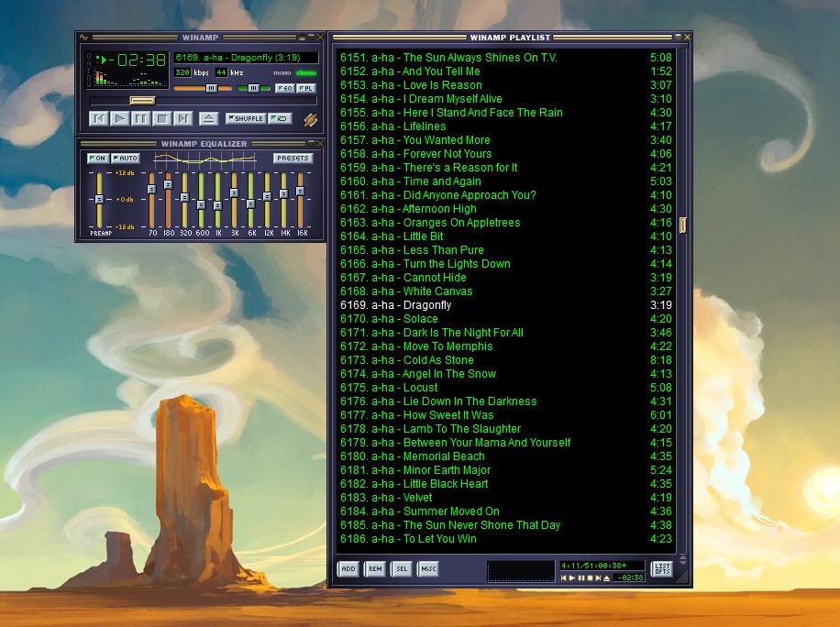Viewport: 840px width, 627px height.
Task: Click the scrolling song title display
Action: pyautogui.click(x=246, y=58)
